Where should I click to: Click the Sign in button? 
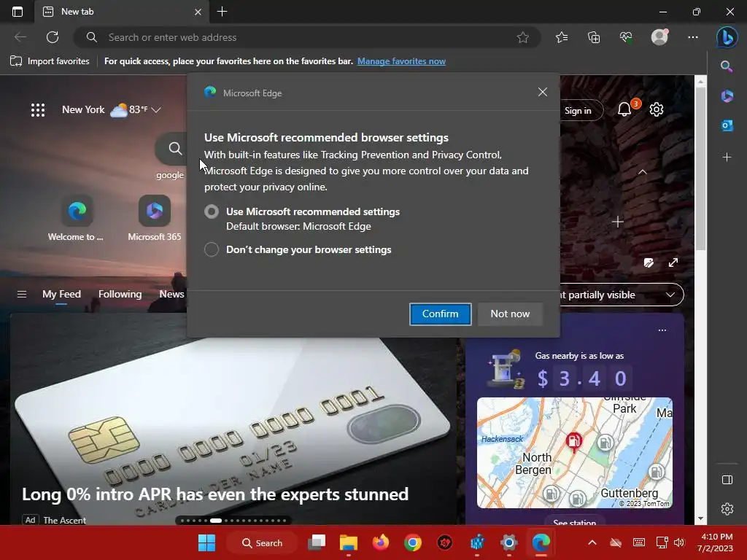point(578,111)
